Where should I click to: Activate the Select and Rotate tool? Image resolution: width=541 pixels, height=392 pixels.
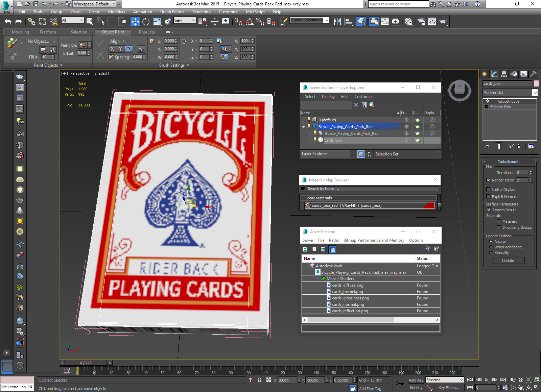click(146, 22)
